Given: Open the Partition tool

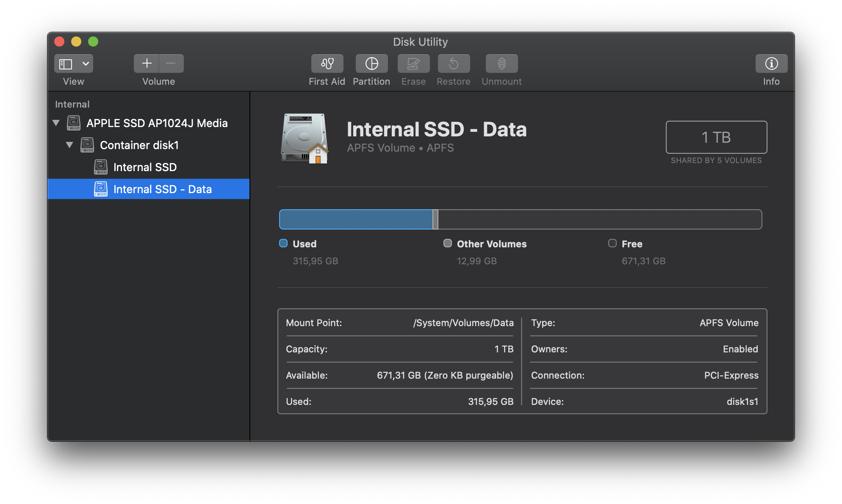Looking at the screenshot, I should click(x=371, y=64).
